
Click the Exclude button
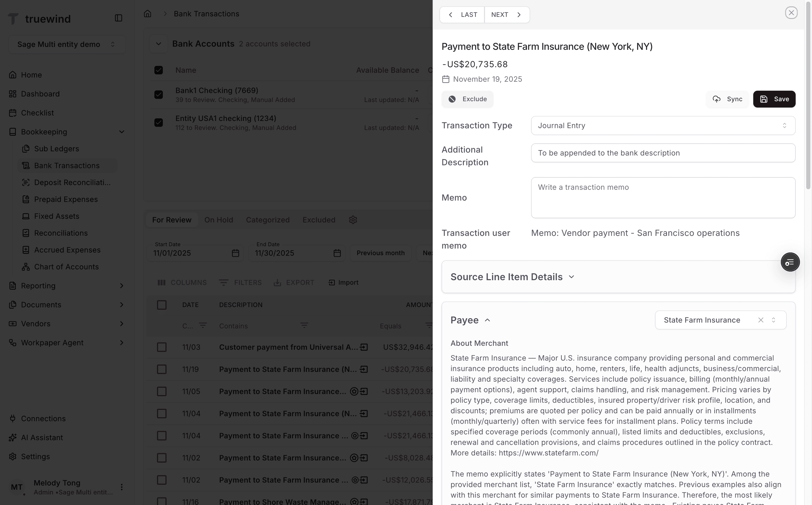click(467, 99)
